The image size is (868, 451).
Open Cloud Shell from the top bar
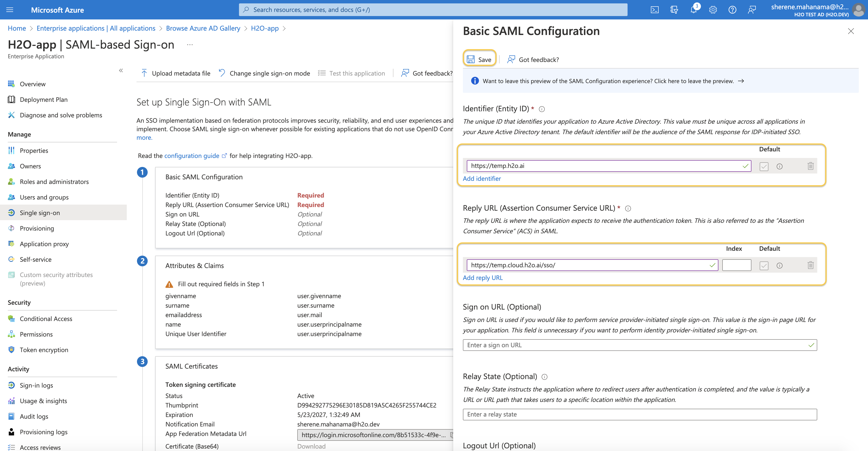654,10
